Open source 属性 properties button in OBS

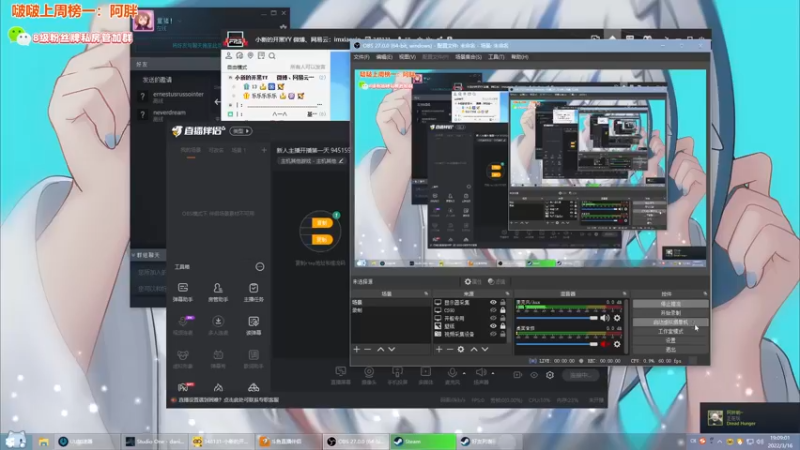(x=473, y=282)
